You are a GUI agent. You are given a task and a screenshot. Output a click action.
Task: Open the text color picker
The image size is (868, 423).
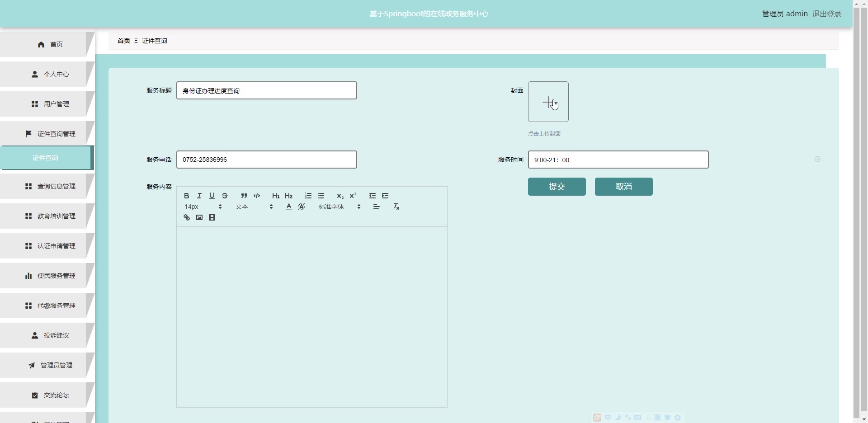[x=289, y=207]
